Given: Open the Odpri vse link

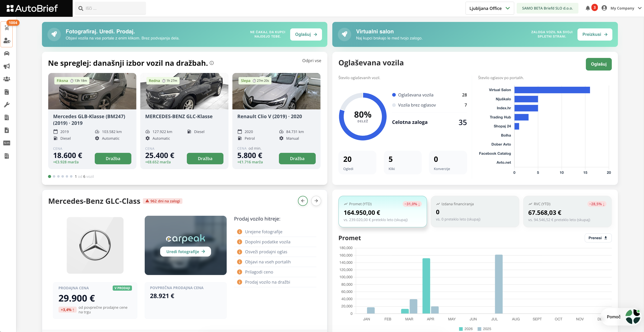Looking at the screenshot, I should click(x=312, y=60).
